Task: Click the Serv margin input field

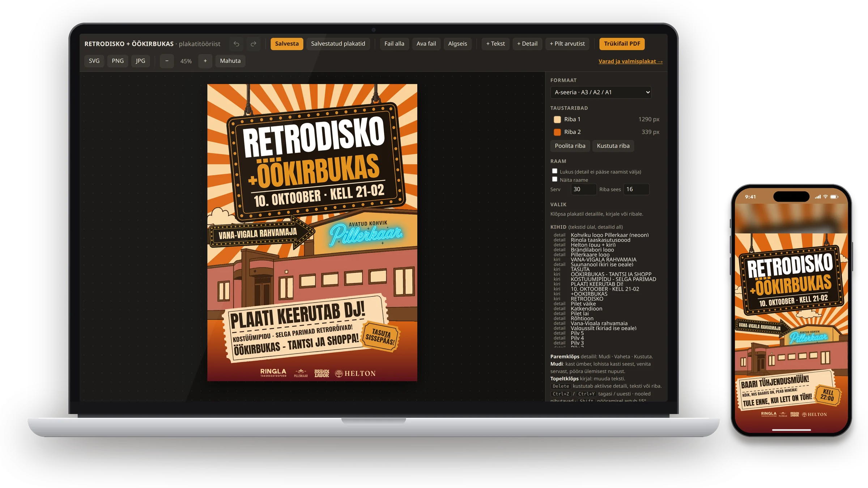Action: [x=583, y=189]
